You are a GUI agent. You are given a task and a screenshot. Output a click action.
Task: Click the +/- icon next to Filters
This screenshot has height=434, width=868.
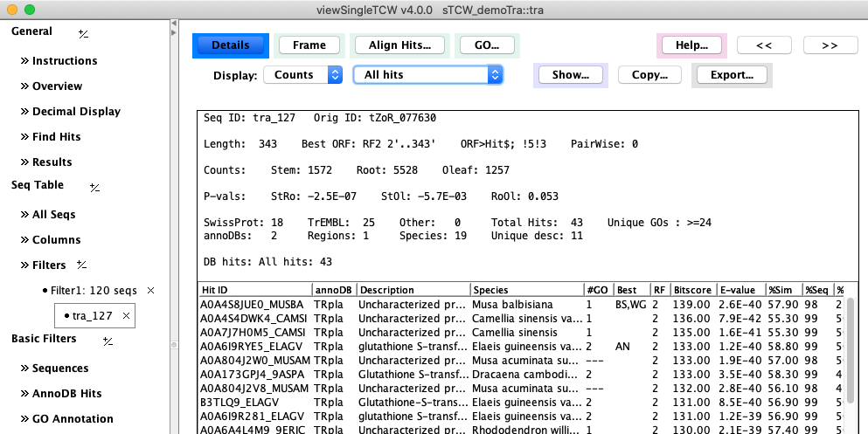click(x=80, y=265)
